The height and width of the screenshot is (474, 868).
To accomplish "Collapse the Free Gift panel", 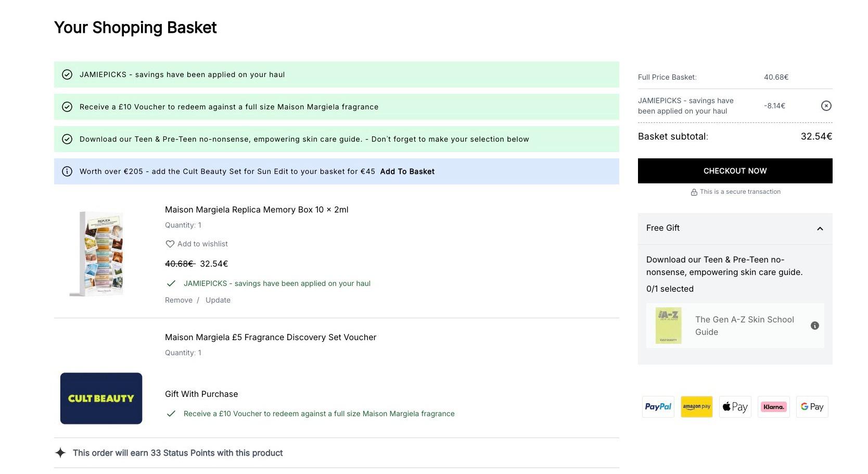I will pyautogui.click(x=820, y=228).
